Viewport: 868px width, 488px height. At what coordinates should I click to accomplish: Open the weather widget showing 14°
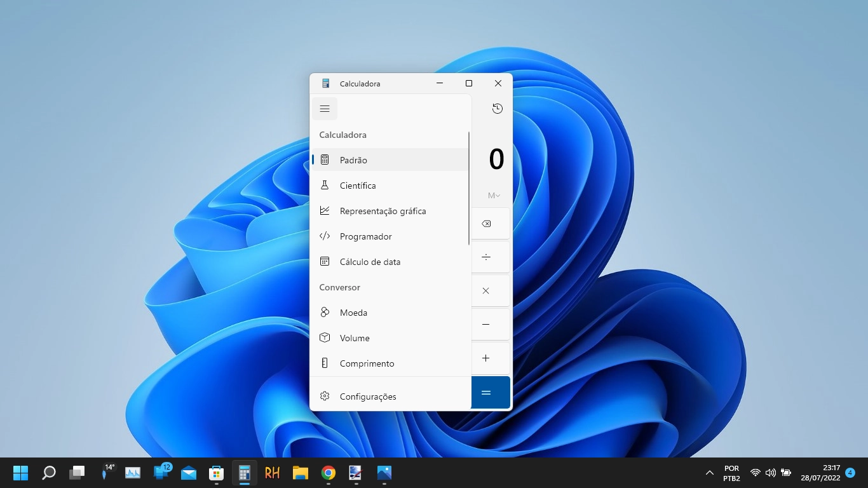(105, 471)
